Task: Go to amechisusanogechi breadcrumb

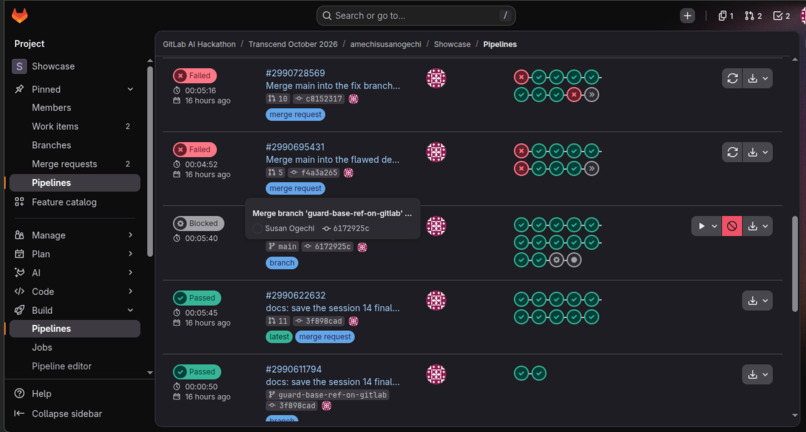Action: pos(386,44)
